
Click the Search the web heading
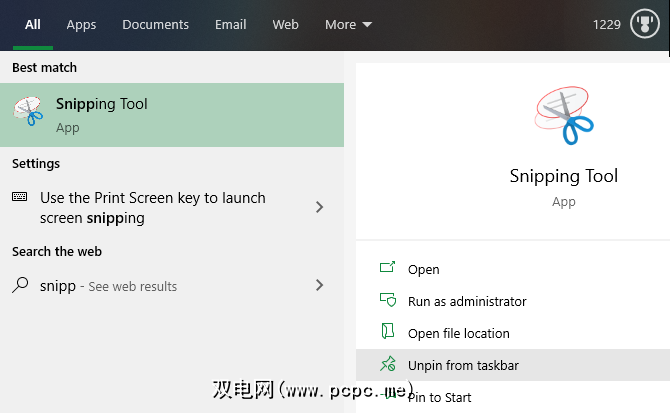pyautogui.click(x=57, y=252)
